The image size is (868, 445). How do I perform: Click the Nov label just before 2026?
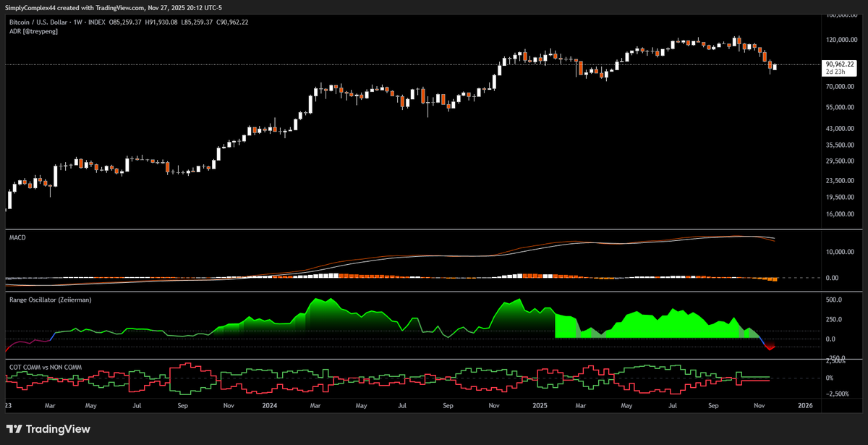coord(759,407)
